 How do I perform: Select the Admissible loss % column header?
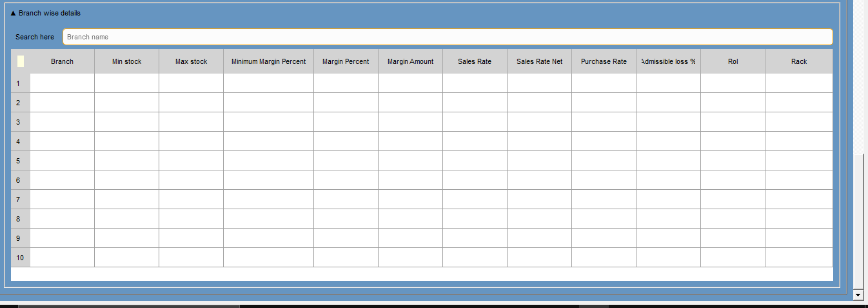coord(668,61)
